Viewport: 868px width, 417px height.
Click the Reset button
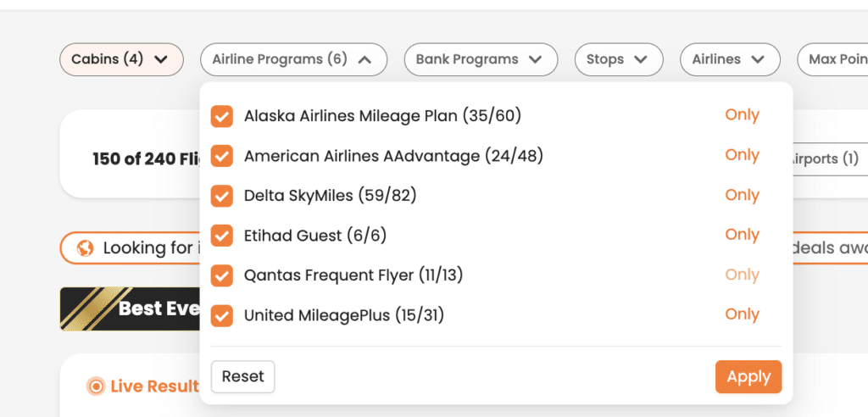tap(242, 376)
